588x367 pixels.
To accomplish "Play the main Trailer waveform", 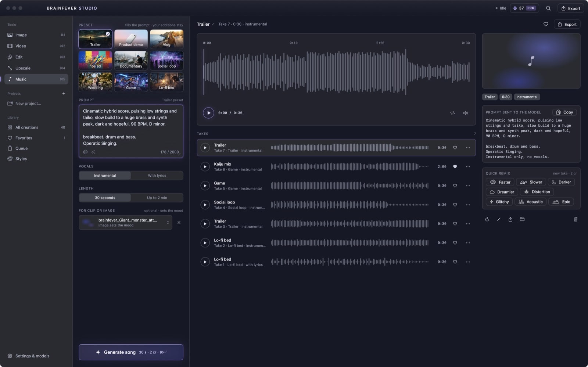I will [x=208, y=113].
